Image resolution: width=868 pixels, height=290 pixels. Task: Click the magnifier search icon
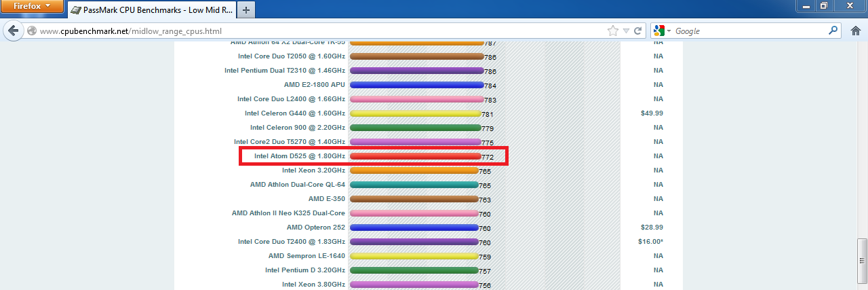point(833,31)
